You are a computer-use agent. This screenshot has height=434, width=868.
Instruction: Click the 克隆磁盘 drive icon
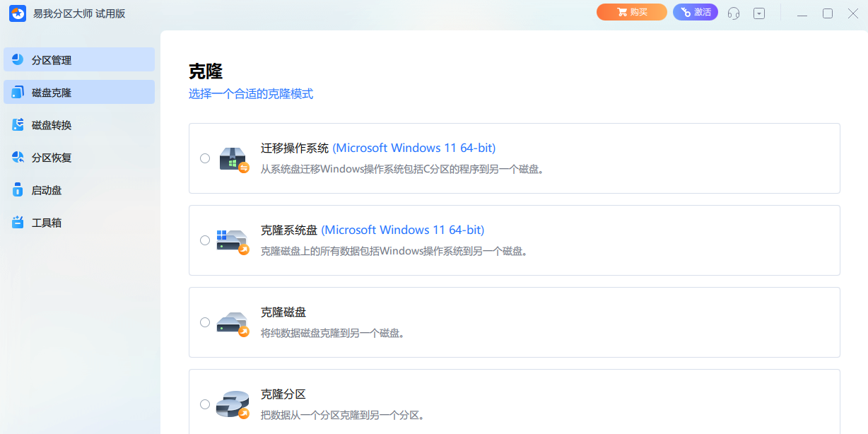click(233, 324)
